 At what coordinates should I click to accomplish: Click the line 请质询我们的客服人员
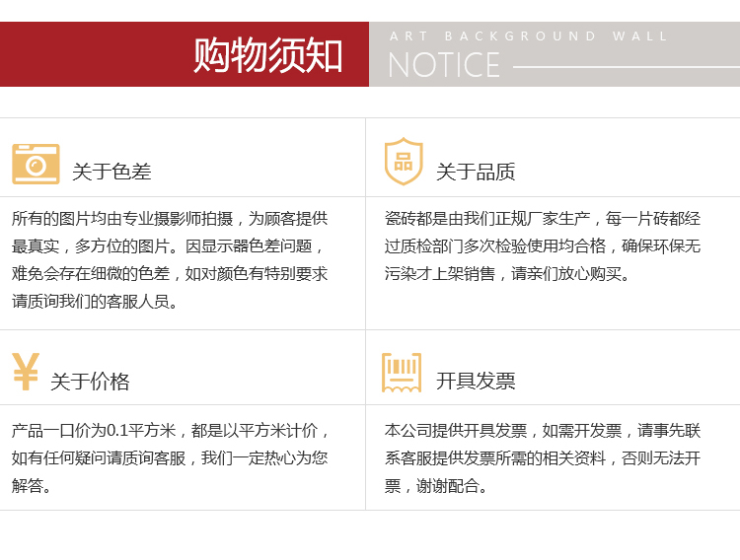tap(96, 302)
